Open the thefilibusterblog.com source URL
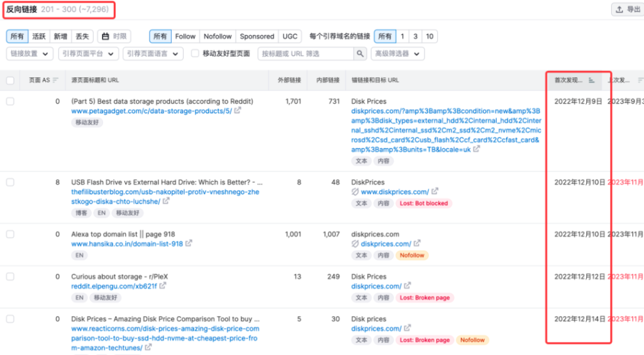Screen dimensions: 644x355 coord(165,197)
